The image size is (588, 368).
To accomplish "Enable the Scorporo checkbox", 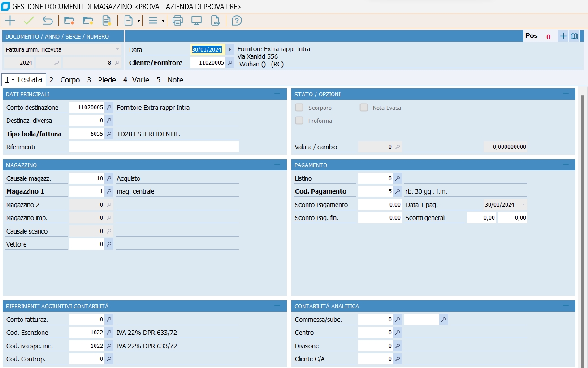I will coord(299,108).
